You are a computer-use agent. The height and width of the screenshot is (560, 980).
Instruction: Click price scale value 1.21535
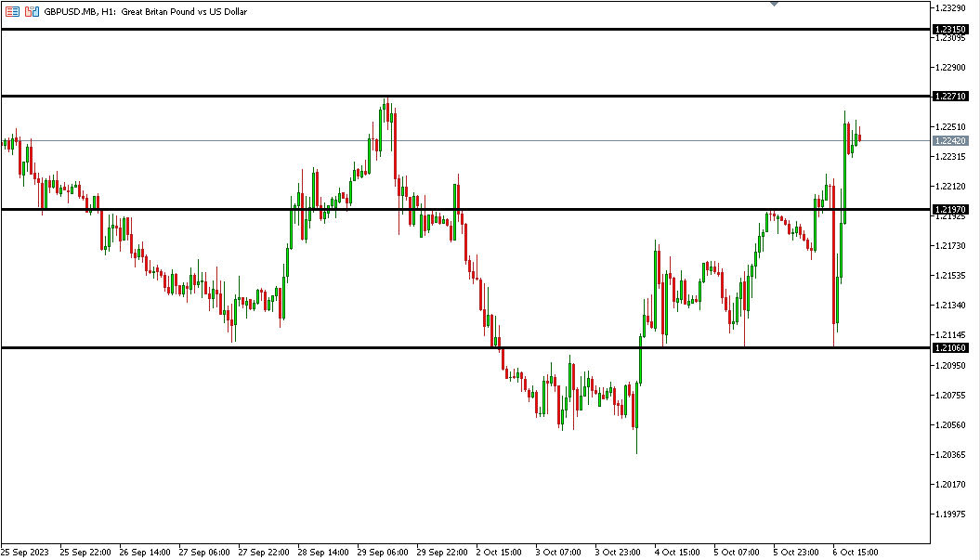[950, 276]
